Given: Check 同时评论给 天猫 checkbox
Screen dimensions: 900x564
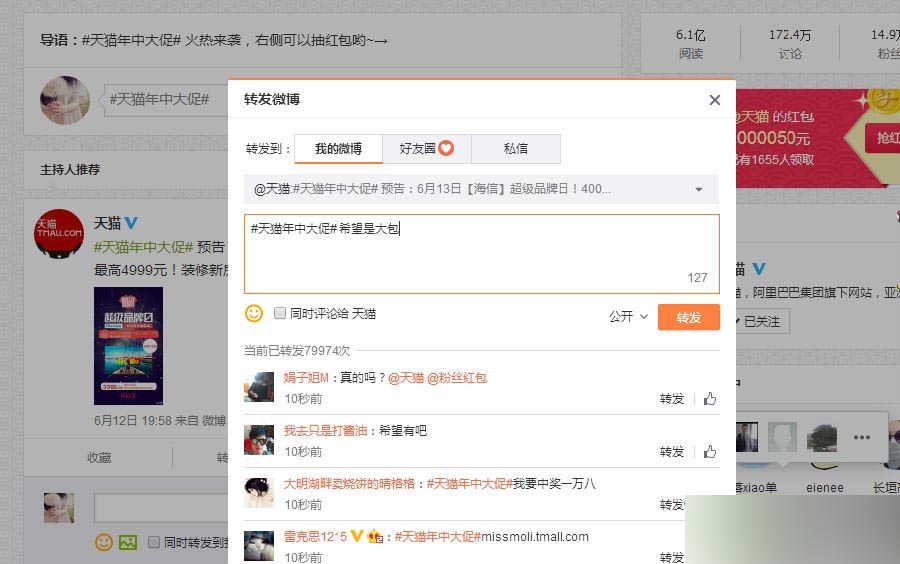Looking at the screenshot, I should point(280,313).
